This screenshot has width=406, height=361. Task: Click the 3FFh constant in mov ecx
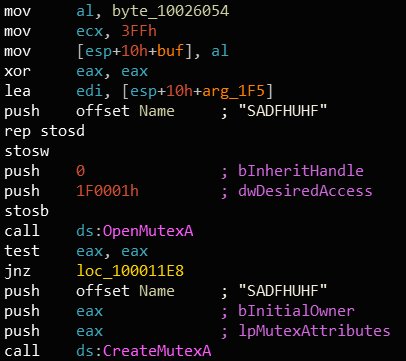pyautogui.click(x=139, y=31)
